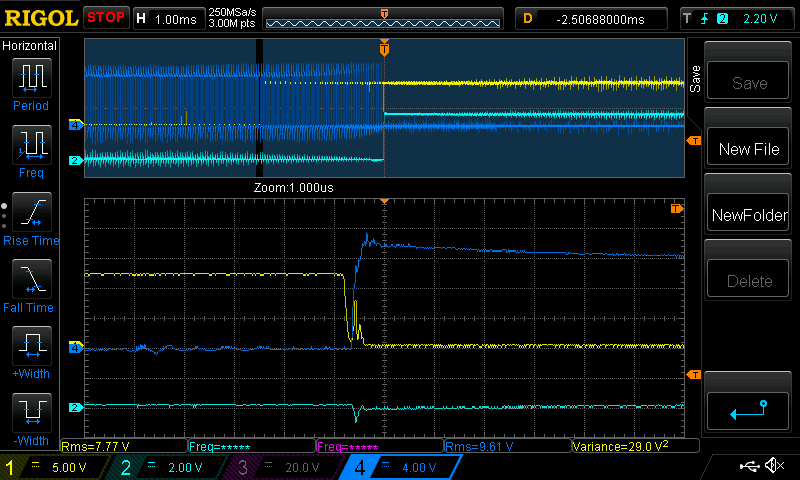
Task: Open the trigger level 2.20 V setting
Action: 739,18
